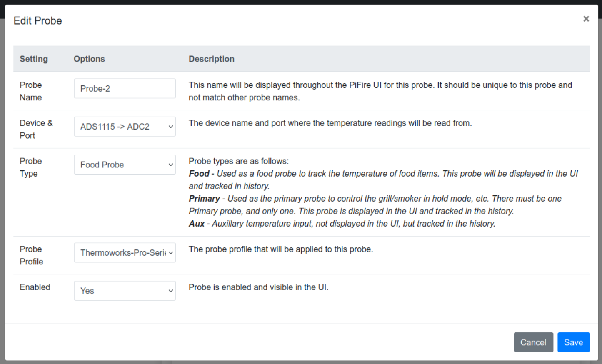
Task: Open the Enabled Yes/No dropdown
Action: 125,291
